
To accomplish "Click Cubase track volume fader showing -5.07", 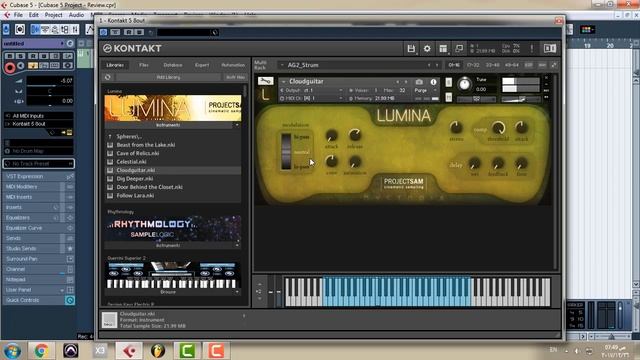I will 50,81.
